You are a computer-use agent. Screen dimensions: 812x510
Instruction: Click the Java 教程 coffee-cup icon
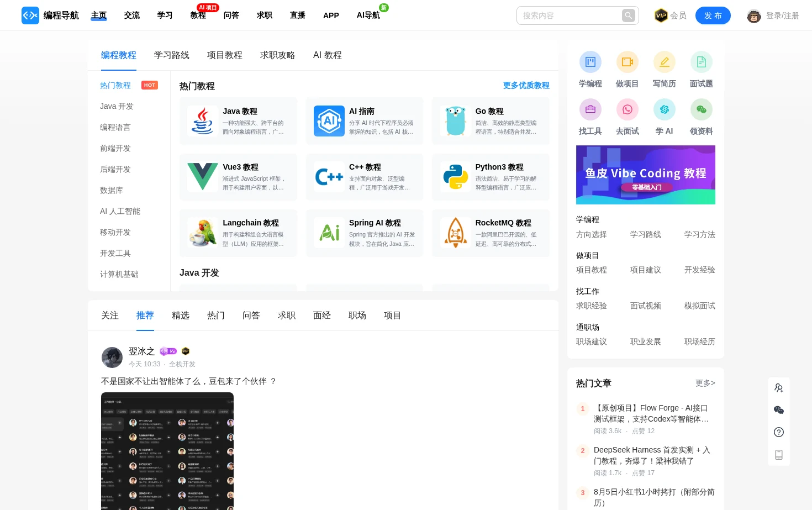pyautogui.click(x=203, y=121)
